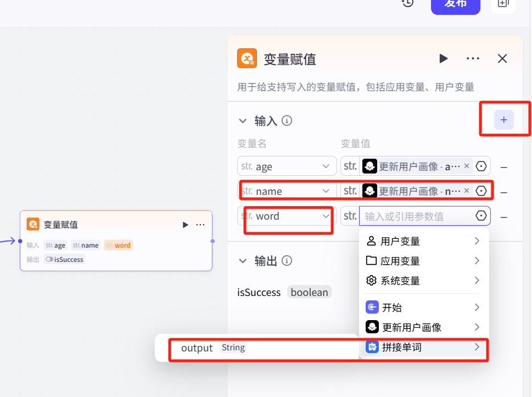Show info tooltip next to 输出
532x397 pixels.
pos(287,261)
